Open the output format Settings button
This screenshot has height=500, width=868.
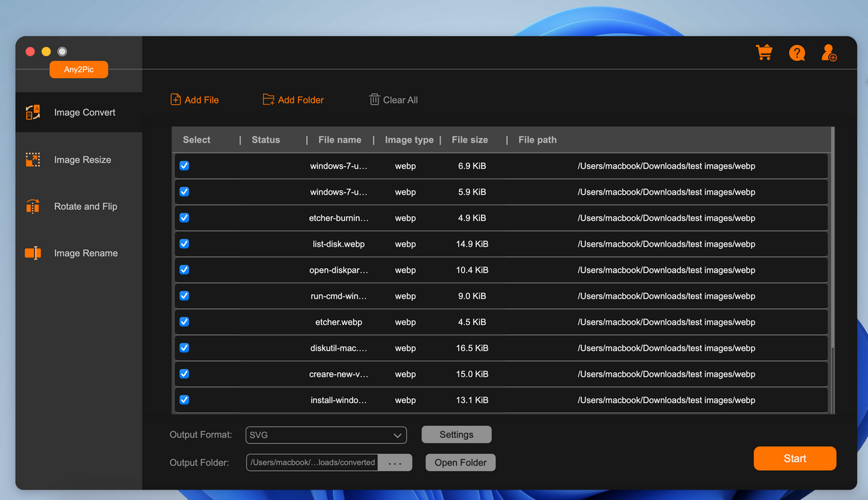coord(457,435)
